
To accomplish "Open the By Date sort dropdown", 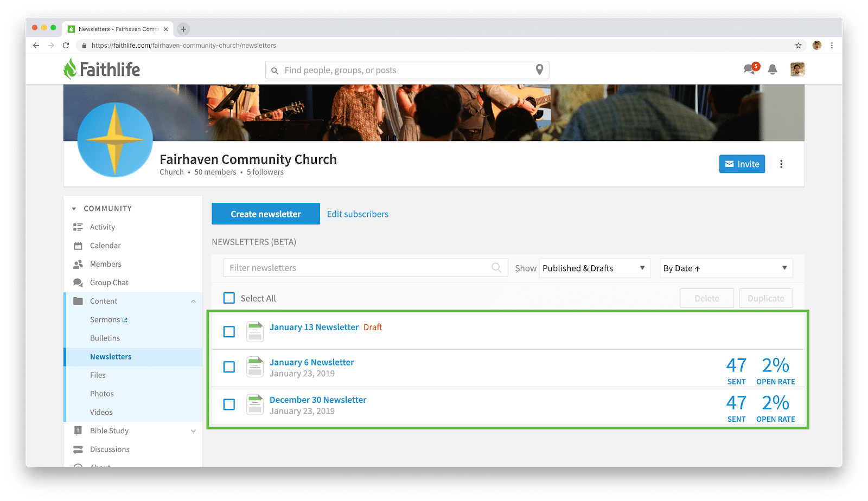I will tap(726, 268).
